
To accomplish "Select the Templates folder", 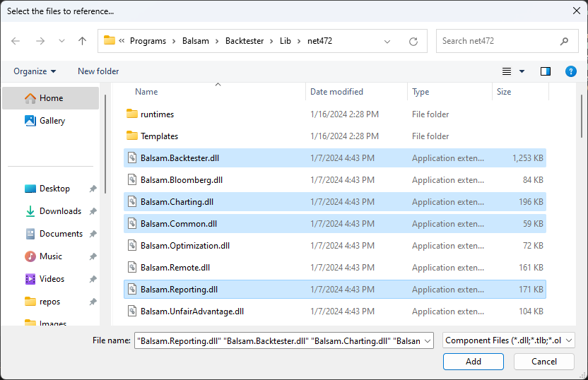I will click(x=335, y=136).
